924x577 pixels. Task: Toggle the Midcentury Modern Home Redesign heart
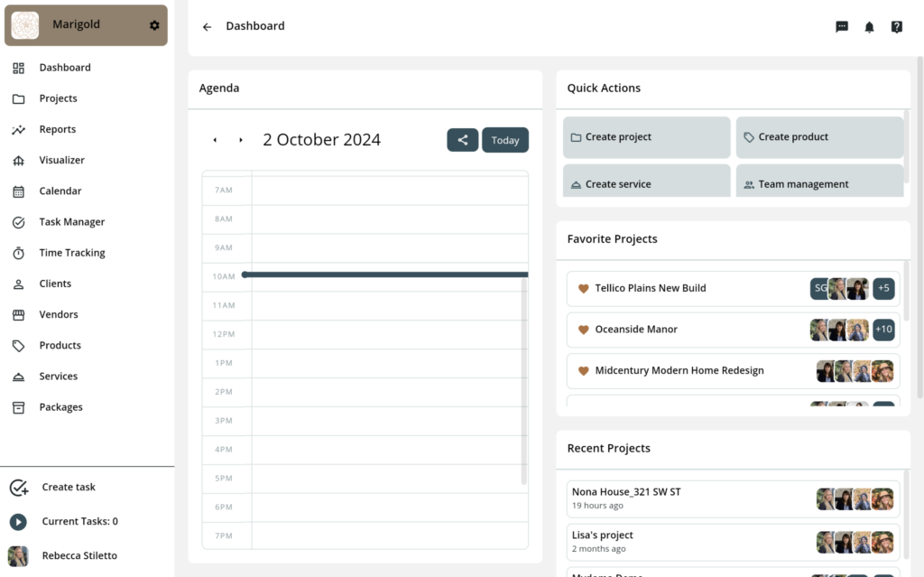[x=583, y=371]
